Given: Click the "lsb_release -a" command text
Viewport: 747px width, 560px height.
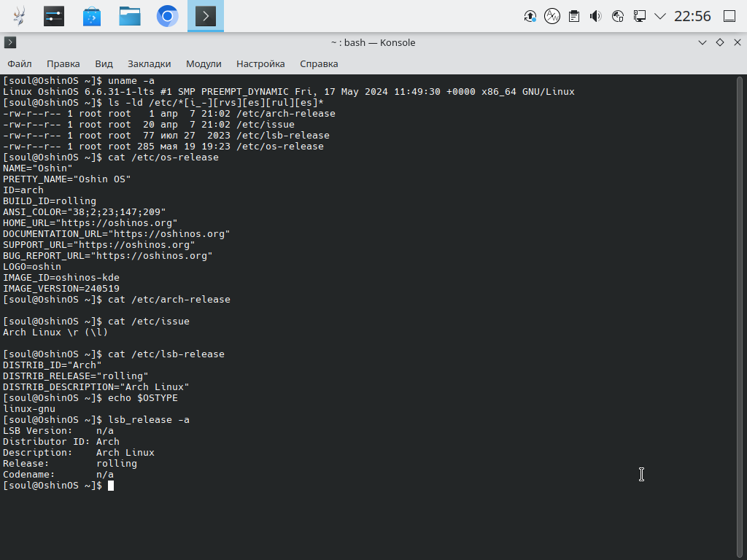Looking at the screenshot, I should tap(149, 421).
